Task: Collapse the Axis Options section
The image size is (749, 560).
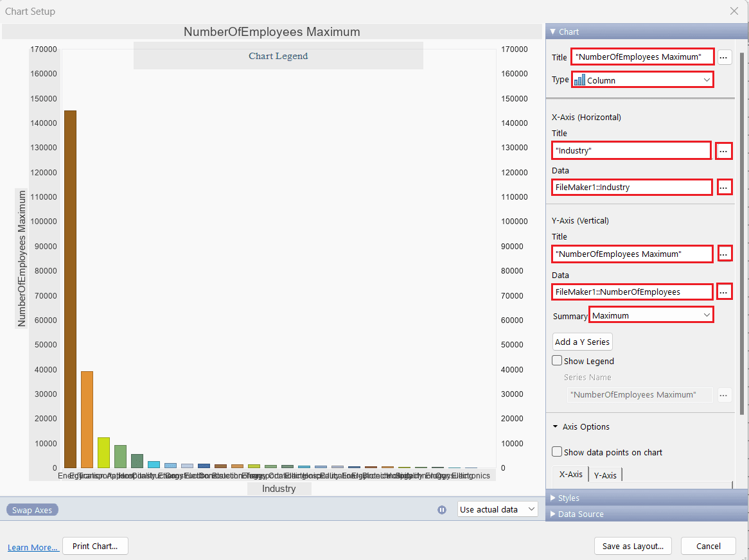Action: 556,426
